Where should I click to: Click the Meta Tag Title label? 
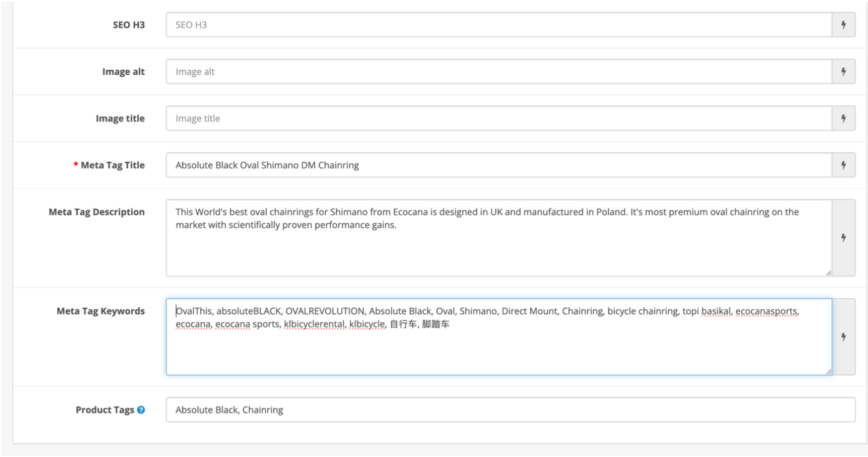[x=113, y=165]
